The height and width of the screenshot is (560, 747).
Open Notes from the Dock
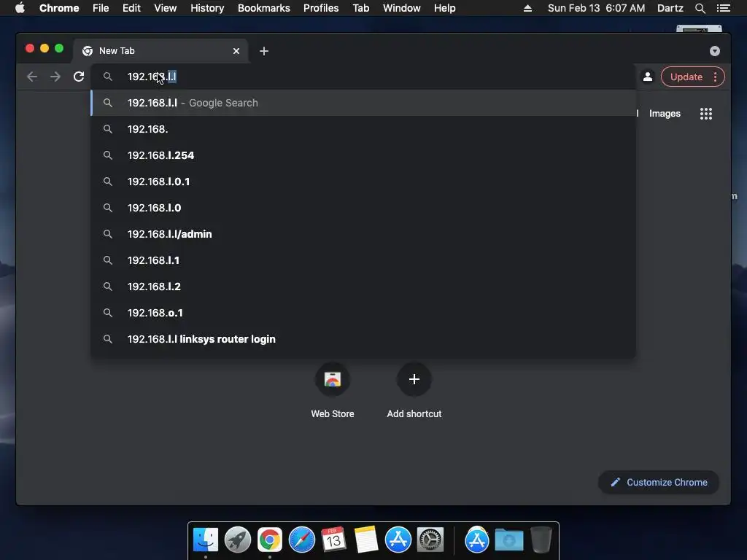(x=366, y=540)
